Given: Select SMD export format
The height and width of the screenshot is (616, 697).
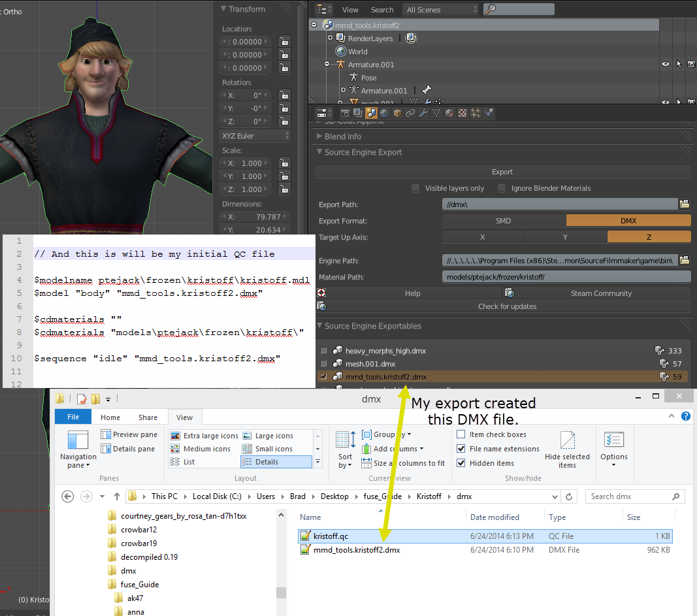Looking at the screenshot, I should click(504, 220).
